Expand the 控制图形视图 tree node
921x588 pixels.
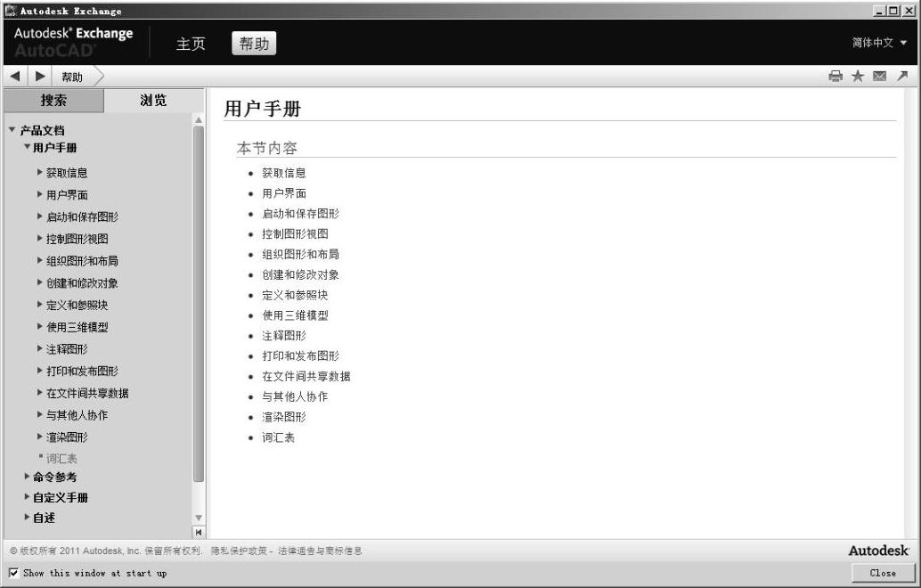click(39, 239)
